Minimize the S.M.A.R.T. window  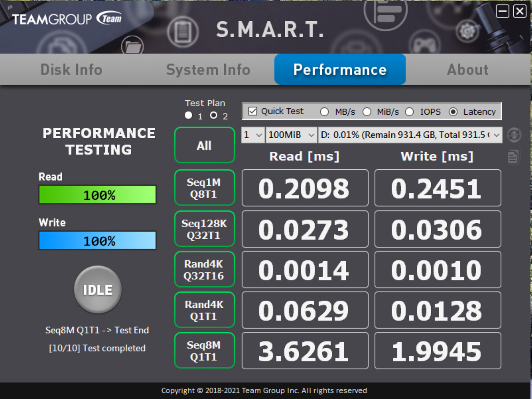[x=502, y=11]
